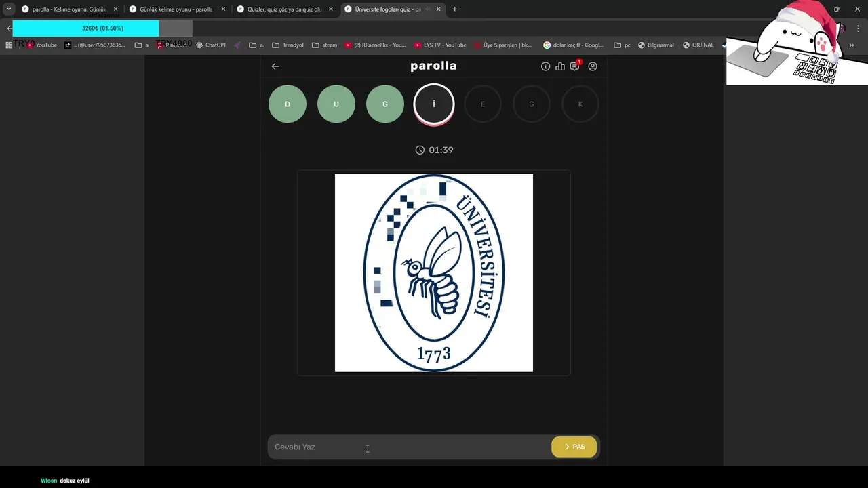Open the TikTok @user795873836 bookmark
The width and height of the screenshot is (868, 488).
[x=95, y=45]
